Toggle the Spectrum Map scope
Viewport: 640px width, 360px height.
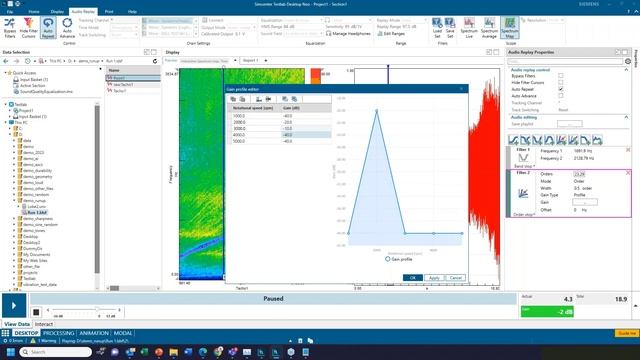coord(509,28)
